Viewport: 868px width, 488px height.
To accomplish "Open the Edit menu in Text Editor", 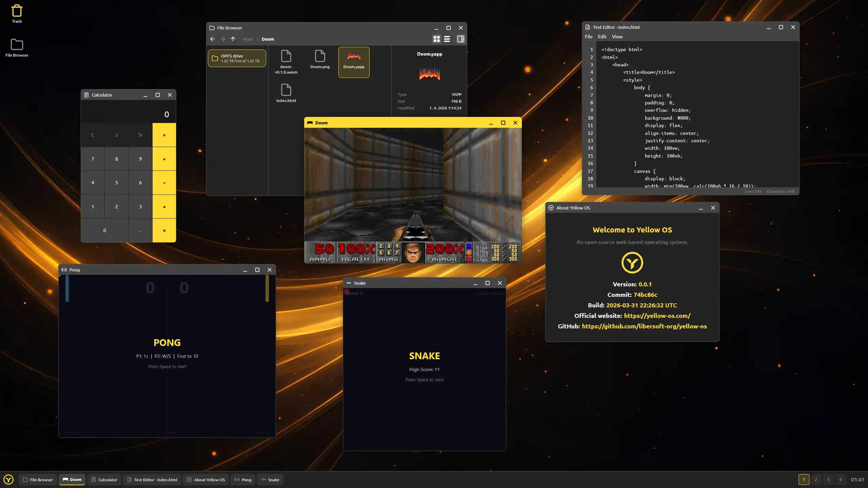I will coord(602,37).
